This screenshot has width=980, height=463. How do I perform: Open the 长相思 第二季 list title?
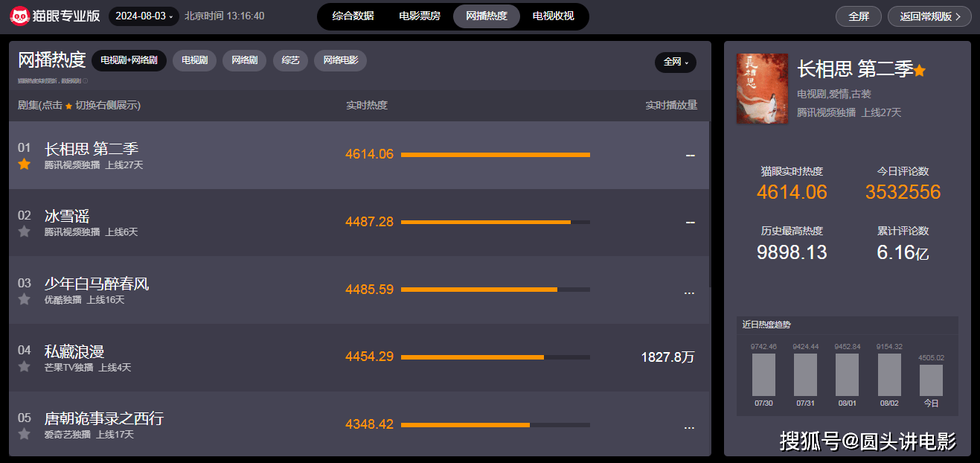(92, 149)
